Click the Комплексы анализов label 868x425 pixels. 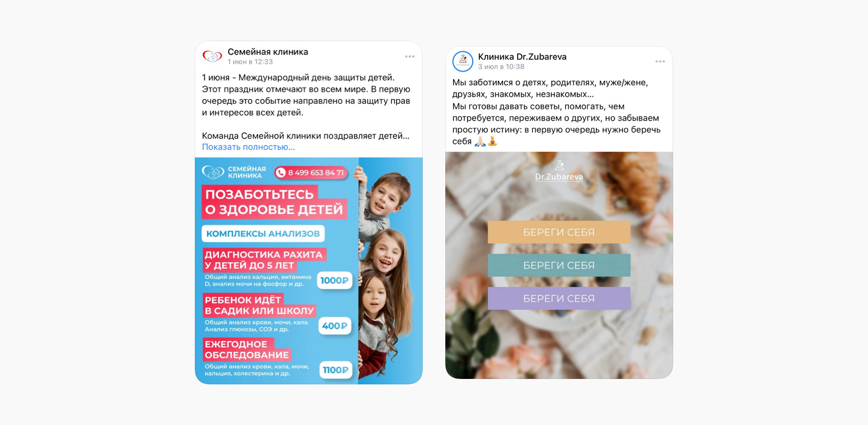(x=263, y=234)
